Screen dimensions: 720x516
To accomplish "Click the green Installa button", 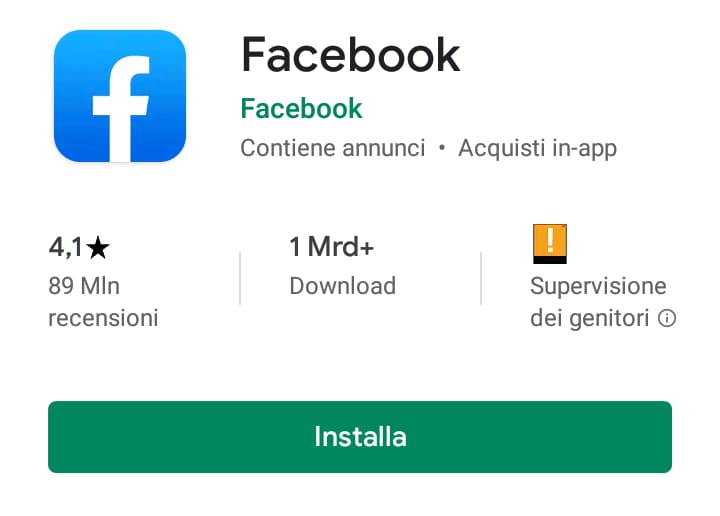I will [360, 437].
